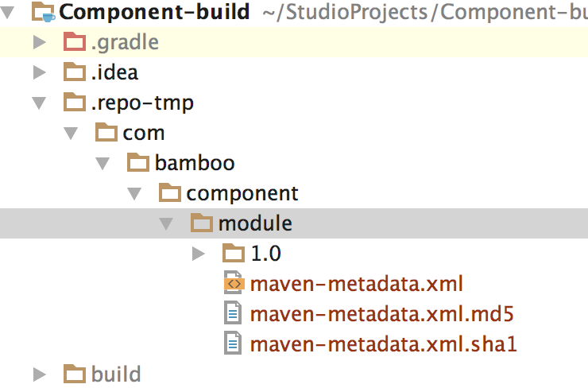Screen dimensions: 588x388
Task: Collapse the bamboo folder arrow
Action: [103, 163]
